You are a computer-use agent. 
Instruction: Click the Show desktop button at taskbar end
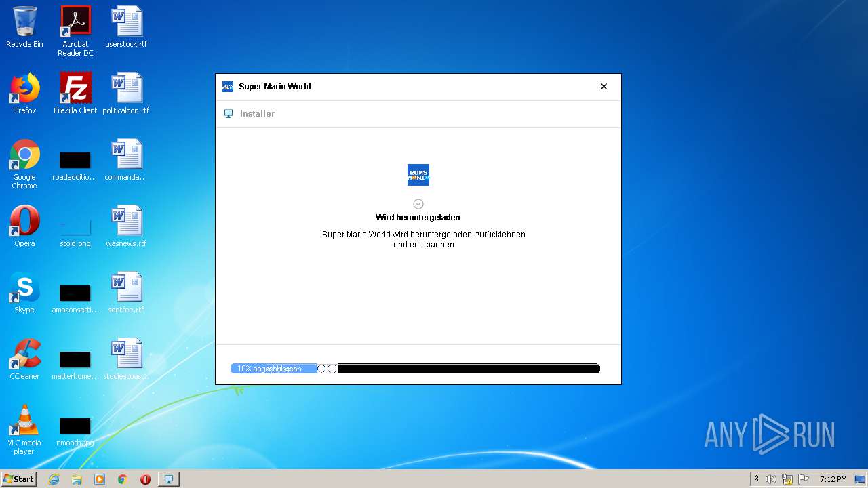click(x=861, y=479)
